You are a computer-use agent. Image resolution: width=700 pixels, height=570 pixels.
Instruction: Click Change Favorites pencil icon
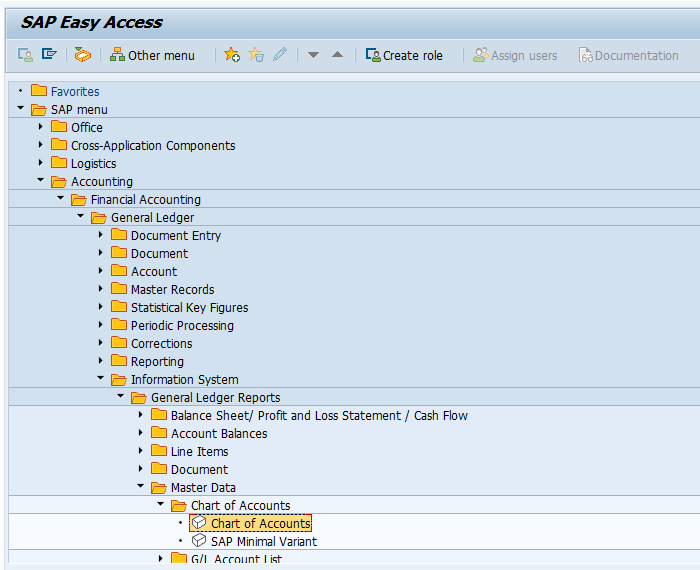click(280, 54)
